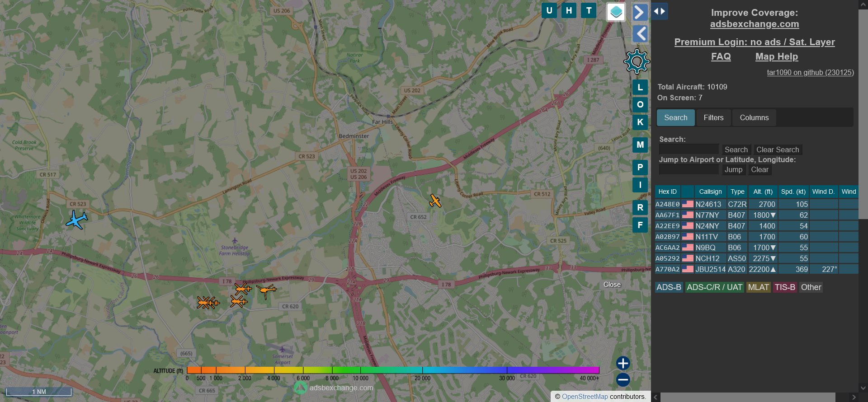Click the left chevron arrow button
The image size is (868, 402).
pos(640,33)
